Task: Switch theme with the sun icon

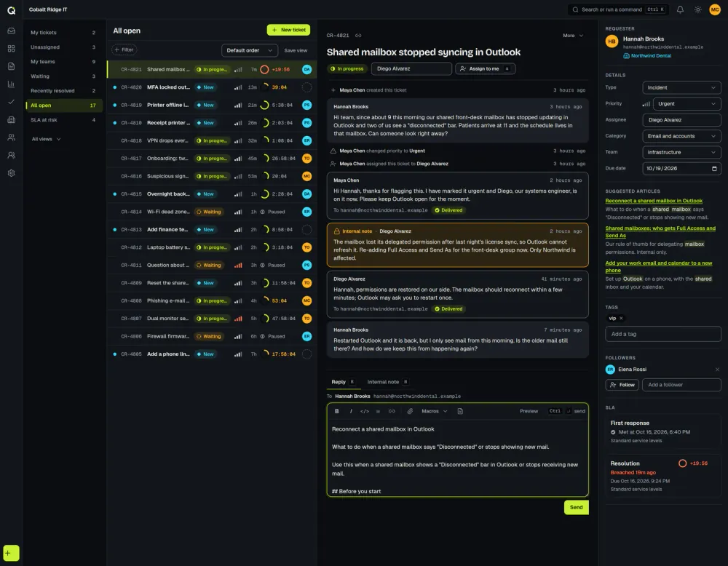Action: (698, 9)
